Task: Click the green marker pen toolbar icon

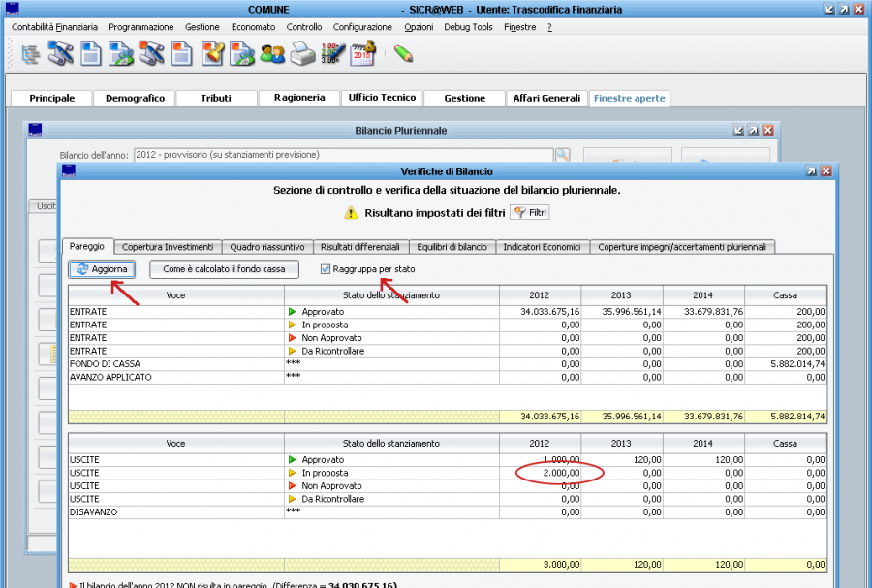Action: click(403, 53)
